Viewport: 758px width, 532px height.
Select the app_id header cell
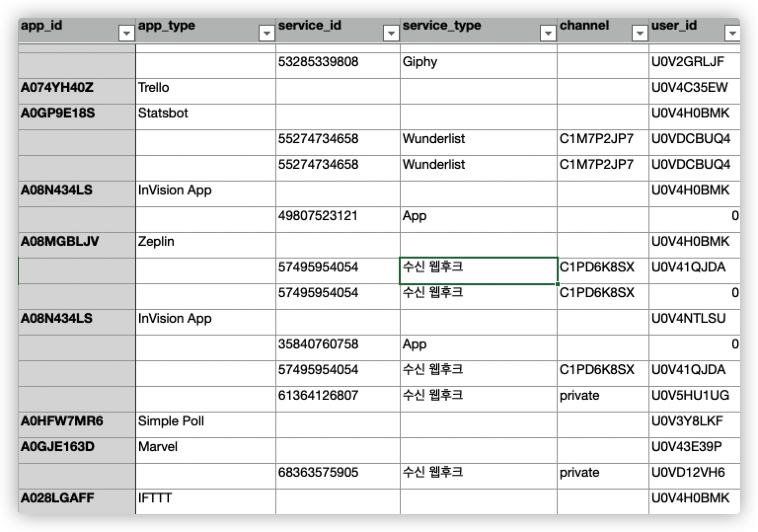(x=76, y=30)
